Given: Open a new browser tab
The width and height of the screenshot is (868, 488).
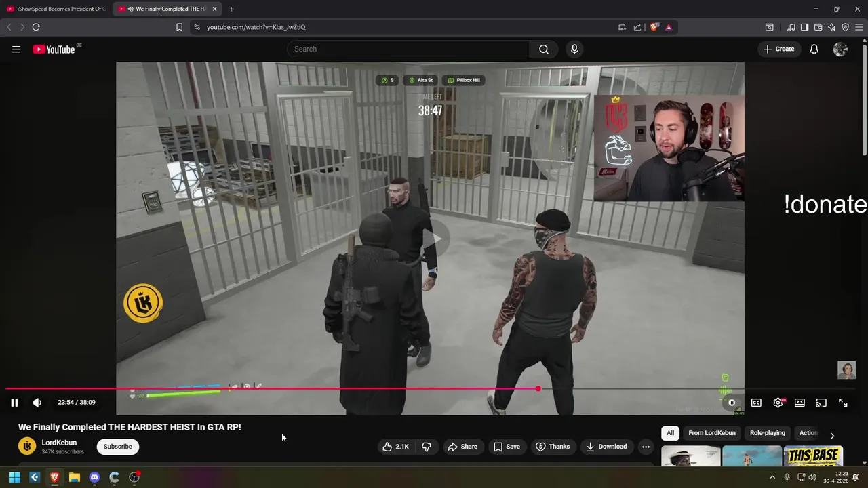Looking at the screenshot, I should [231, 9].
